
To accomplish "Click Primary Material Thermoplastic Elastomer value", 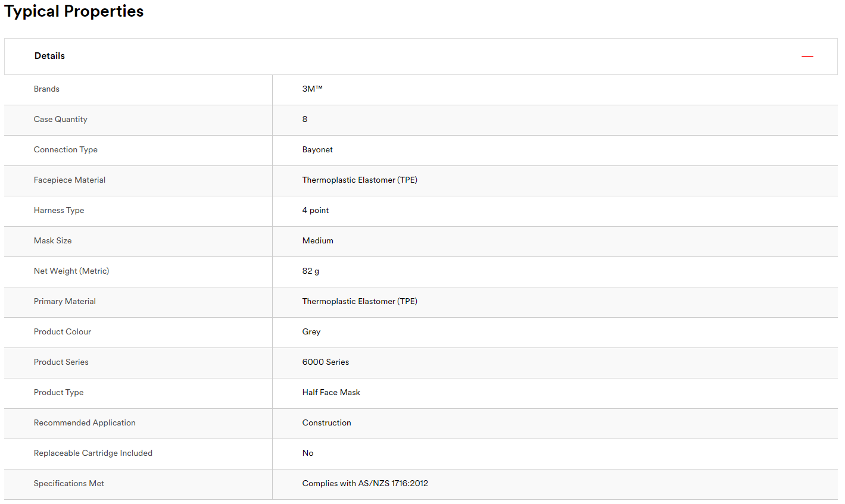I will [x=360, y=302].
